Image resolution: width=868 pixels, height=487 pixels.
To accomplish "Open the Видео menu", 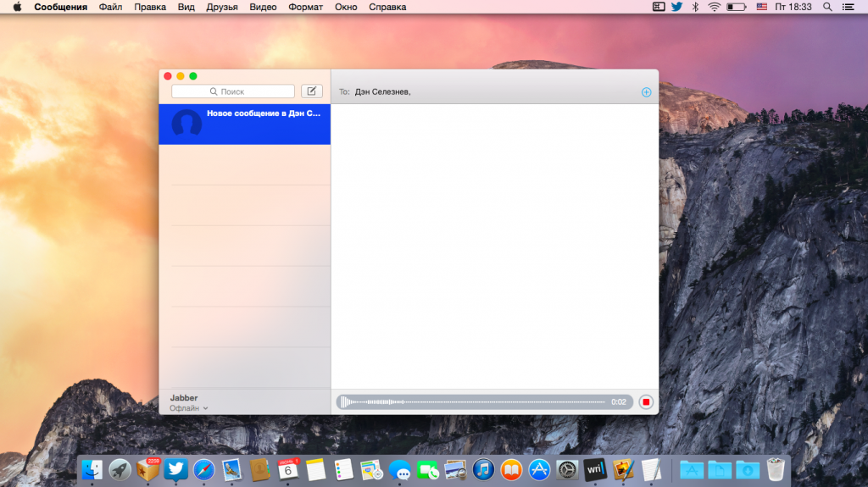I will point(264,7).
